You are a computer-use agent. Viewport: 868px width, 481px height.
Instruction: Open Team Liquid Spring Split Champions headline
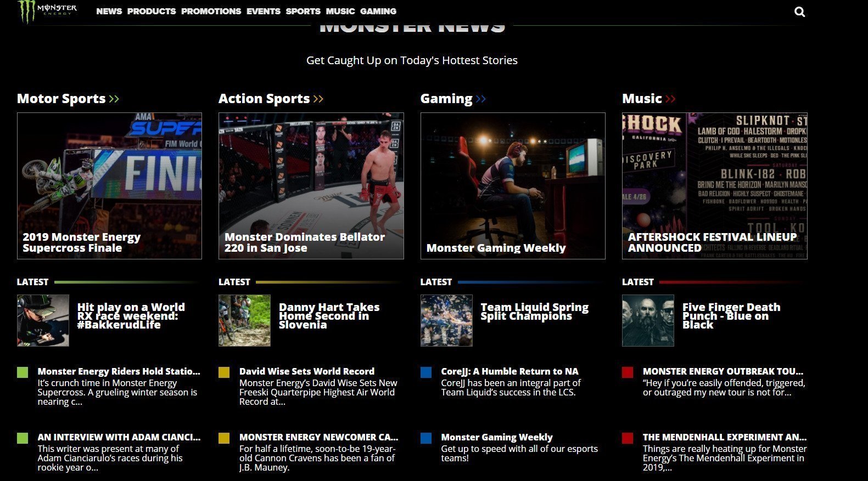coord(535,312)
